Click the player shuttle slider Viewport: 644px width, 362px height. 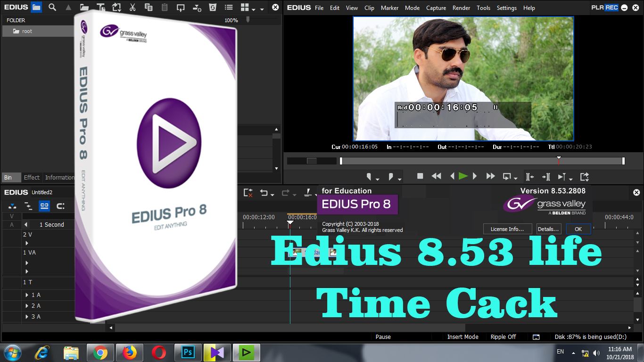[x=311, y=161]
